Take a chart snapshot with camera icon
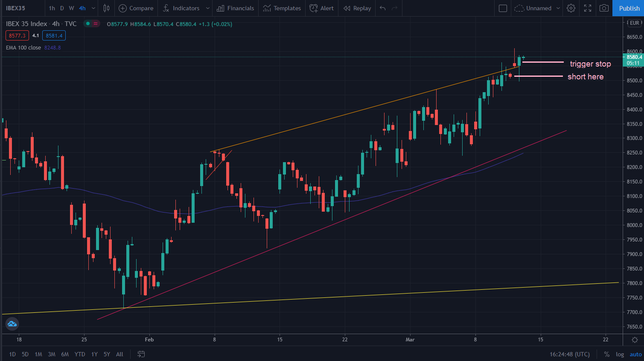 point(604,8)
